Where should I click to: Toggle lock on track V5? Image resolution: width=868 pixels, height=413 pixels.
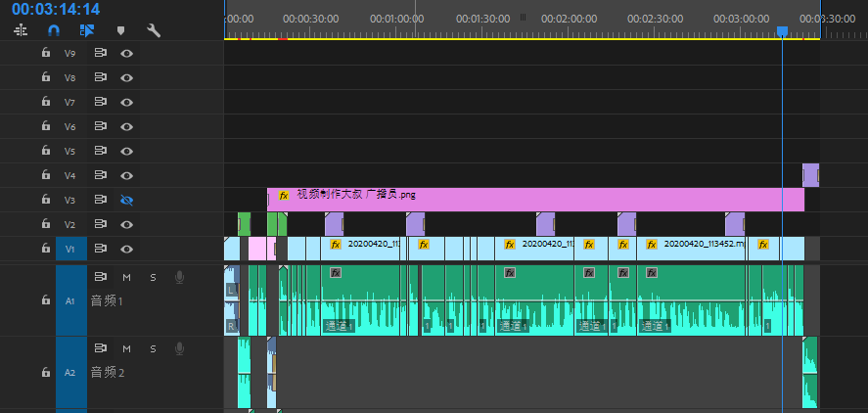(x=46, y=150)
